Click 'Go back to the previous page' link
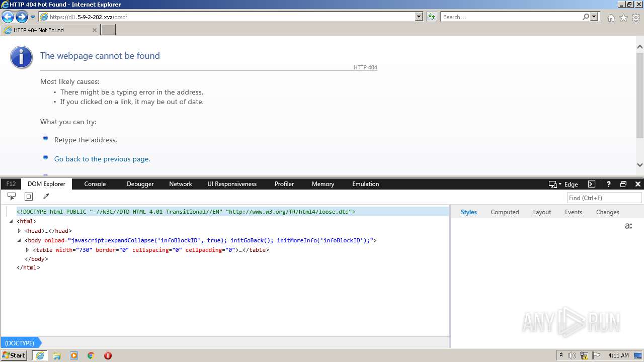Viewport: 644px width, 362px height. click(x=102, y=159)
